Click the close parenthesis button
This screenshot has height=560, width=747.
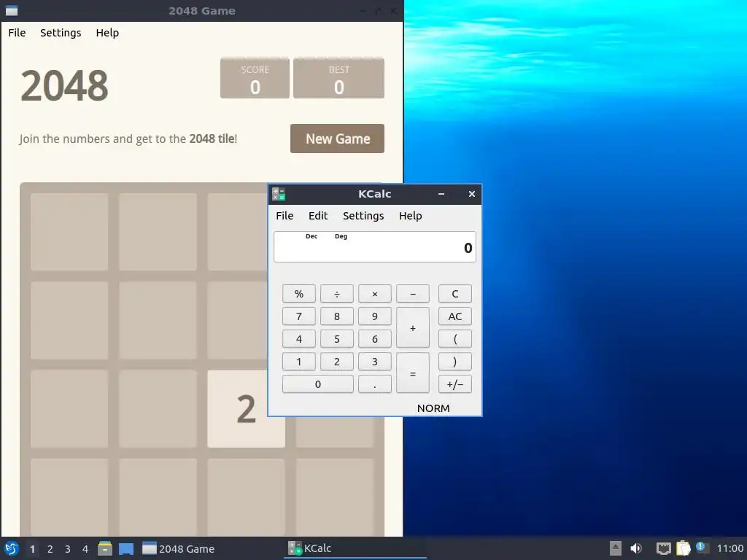(455, 362)
